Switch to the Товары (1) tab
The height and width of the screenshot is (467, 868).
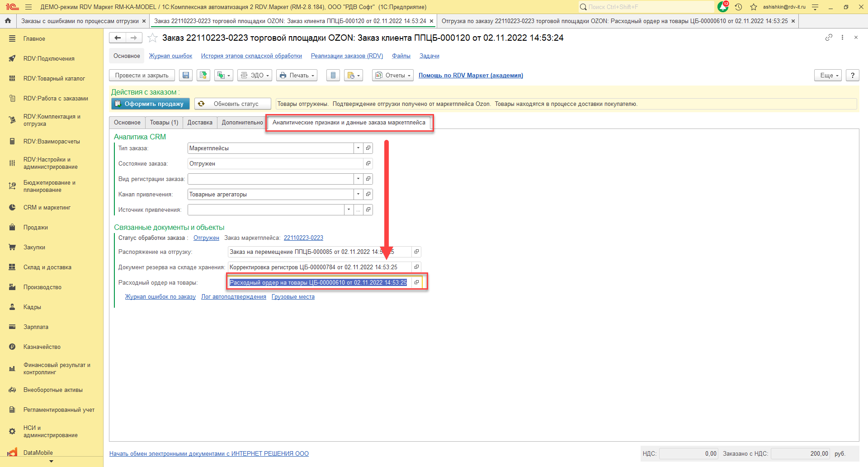(164, 123)
